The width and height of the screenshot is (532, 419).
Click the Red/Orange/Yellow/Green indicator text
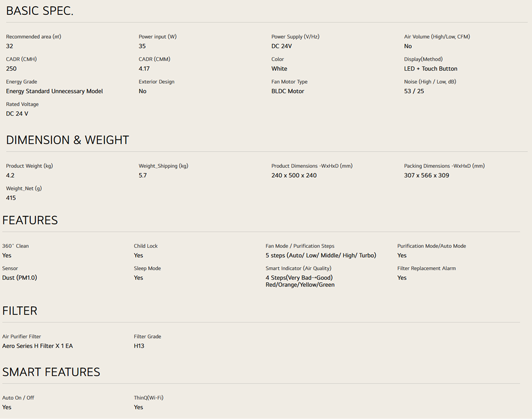point(300,285)
